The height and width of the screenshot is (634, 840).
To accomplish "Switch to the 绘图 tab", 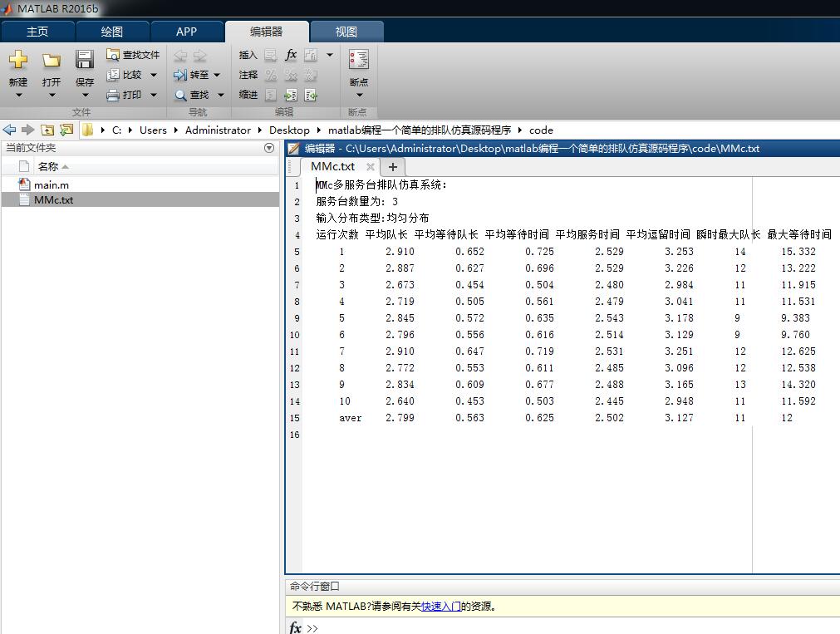I will (x=112, y=32).
